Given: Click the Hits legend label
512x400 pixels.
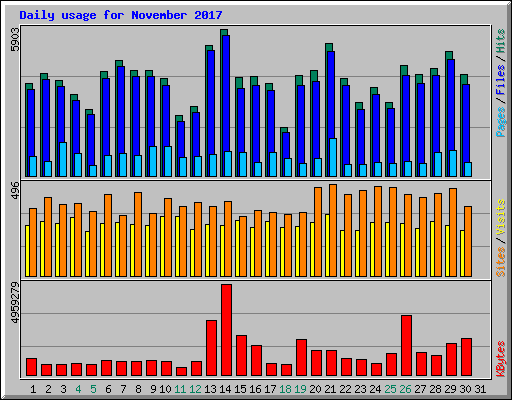Looking at the screenshot, I should (x=501, y=41).
